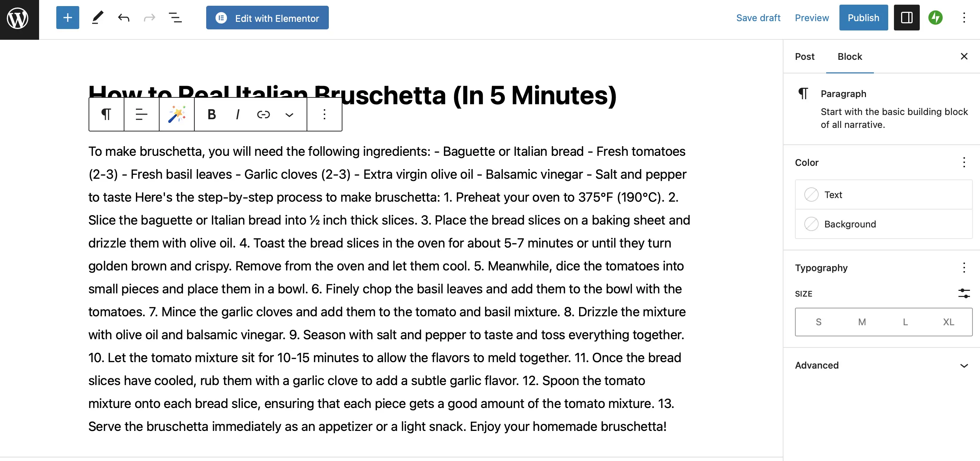
Task: Open the Jetpack lightning bolt icon
Action: [936, 18]
